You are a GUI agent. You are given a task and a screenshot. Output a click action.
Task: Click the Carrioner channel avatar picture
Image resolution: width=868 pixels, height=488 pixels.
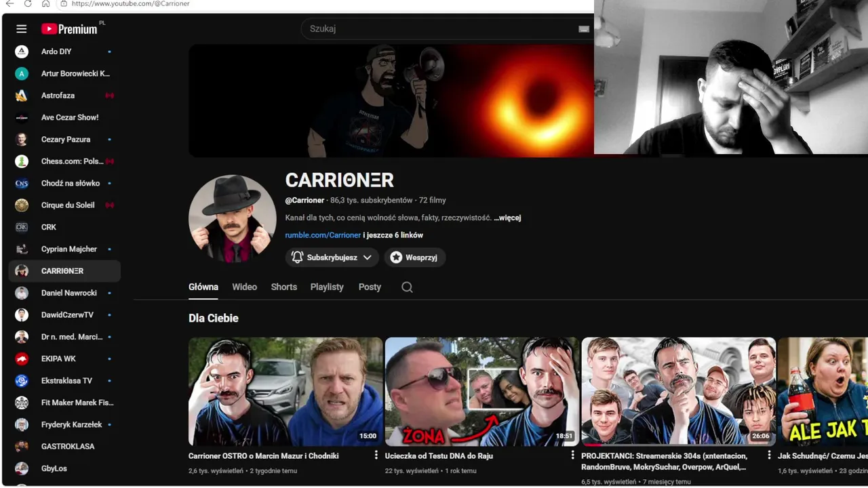tap(233, 219)
